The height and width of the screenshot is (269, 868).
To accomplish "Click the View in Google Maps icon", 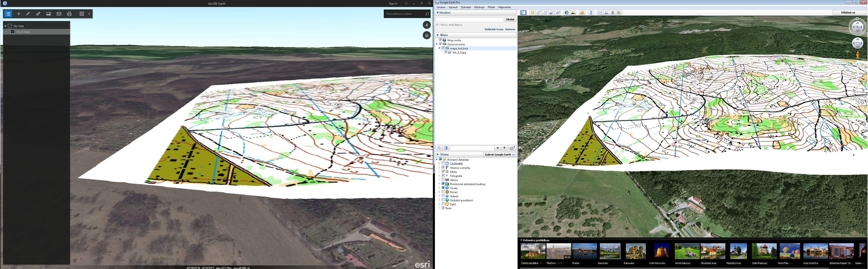I will click(619, 13).
